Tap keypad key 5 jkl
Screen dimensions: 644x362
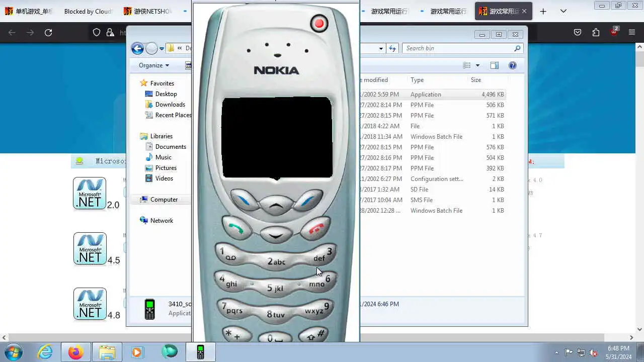(275, 288)
